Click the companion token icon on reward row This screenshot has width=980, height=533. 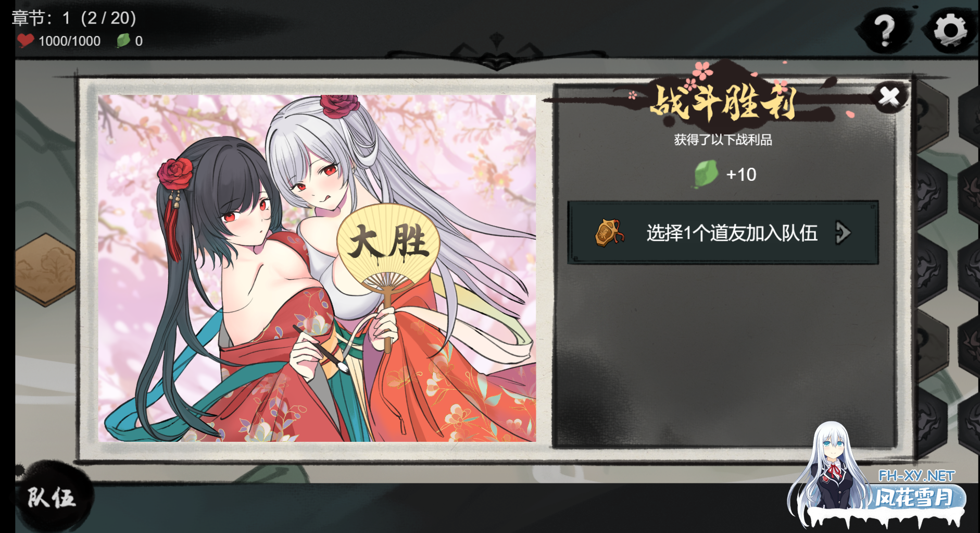pyautogui.click(x=609, y=233)
